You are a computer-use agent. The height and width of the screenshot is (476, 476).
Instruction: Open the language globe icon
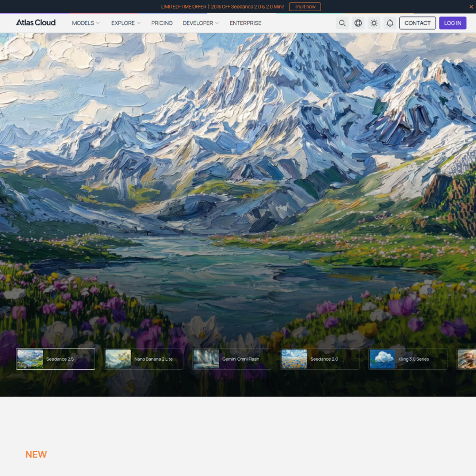click(x=358, y=23)
